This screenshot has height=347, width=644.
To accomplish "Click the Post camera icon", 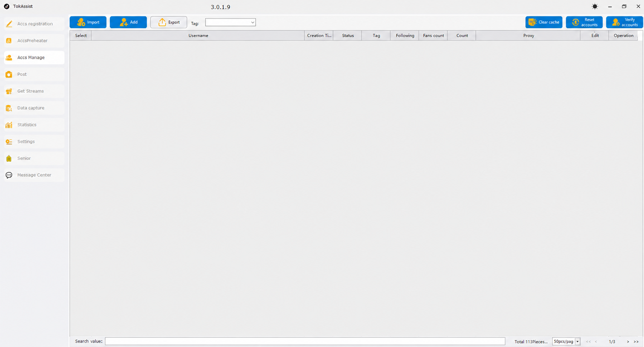I will pos(9,74).
